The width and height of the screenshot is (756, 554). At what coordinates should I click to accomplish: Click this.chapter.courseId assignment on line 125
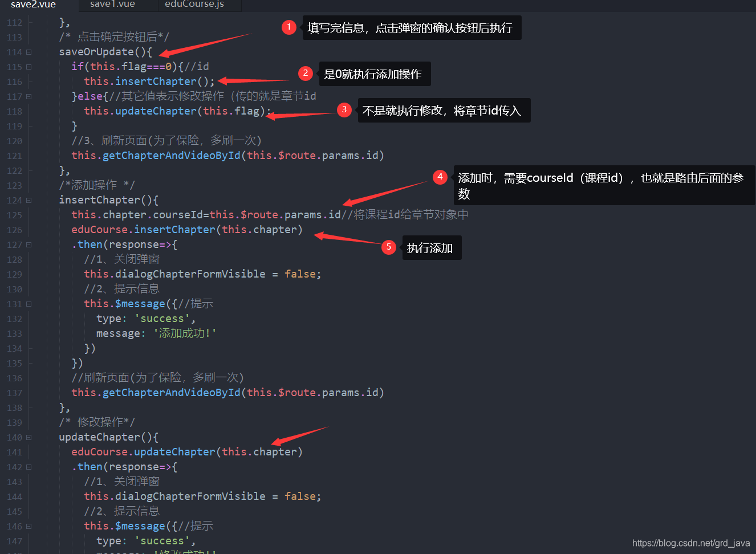coord(206,215)
